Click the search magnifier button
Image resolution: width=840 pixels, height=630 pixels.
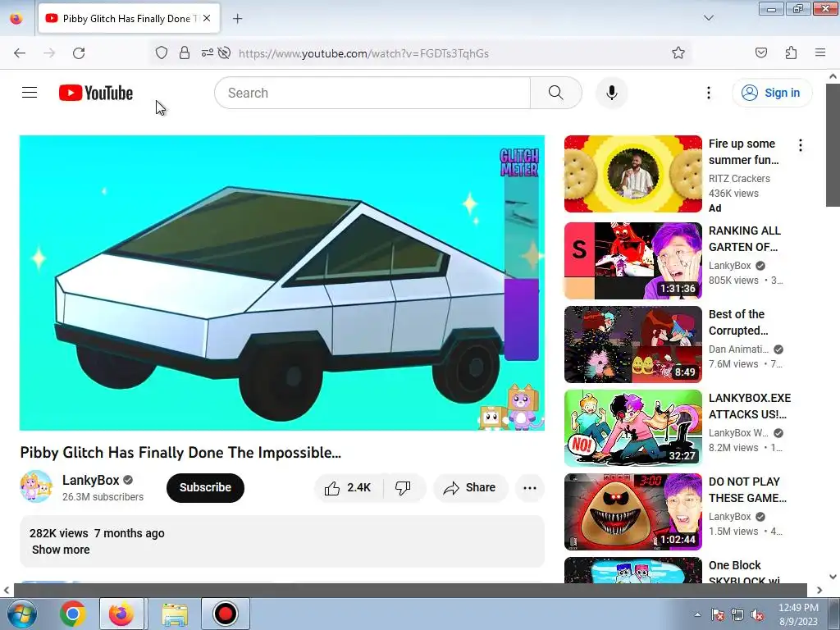click(555, 93)
